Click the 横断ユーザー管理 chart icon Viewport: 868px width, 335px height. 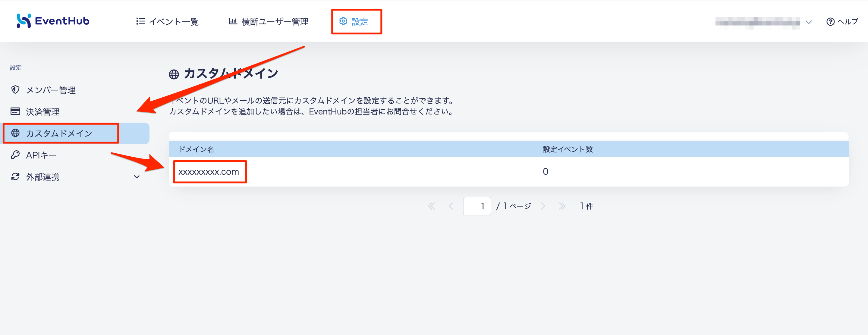pyautogui.click(x=233, y=22)
